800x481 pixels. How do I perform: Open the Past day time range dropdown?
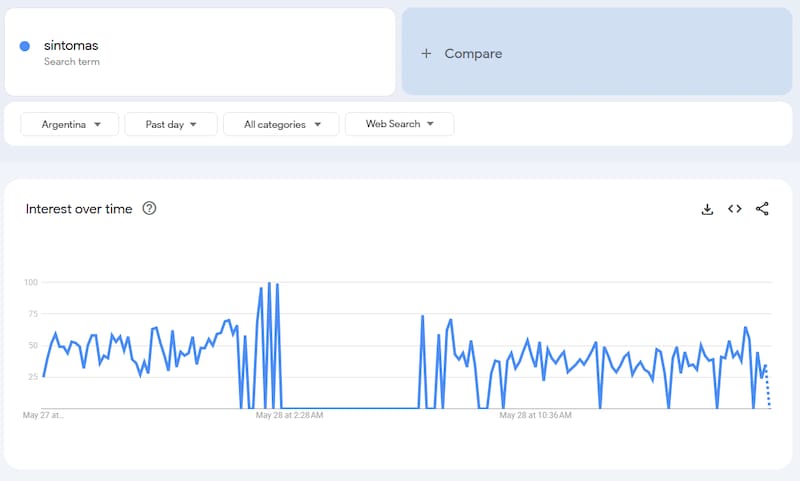click(x=171, y=124)
